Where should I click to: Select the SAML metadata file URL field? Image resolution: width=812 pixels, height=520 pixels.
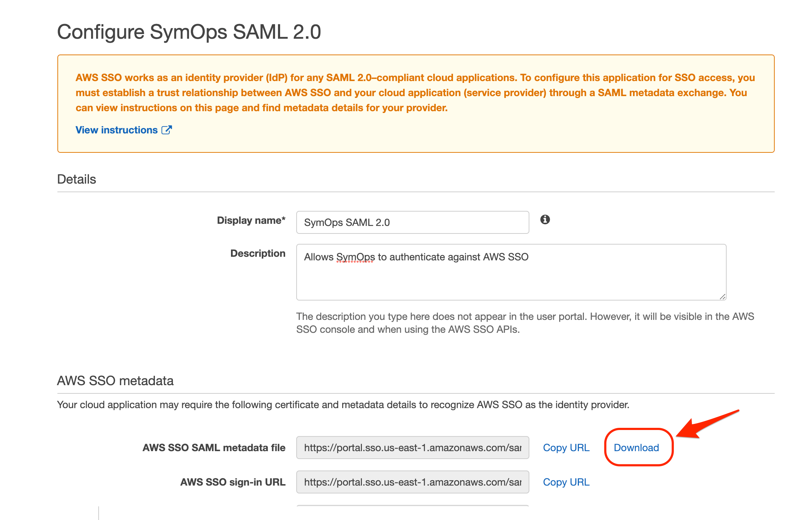[x=412, y=448]
